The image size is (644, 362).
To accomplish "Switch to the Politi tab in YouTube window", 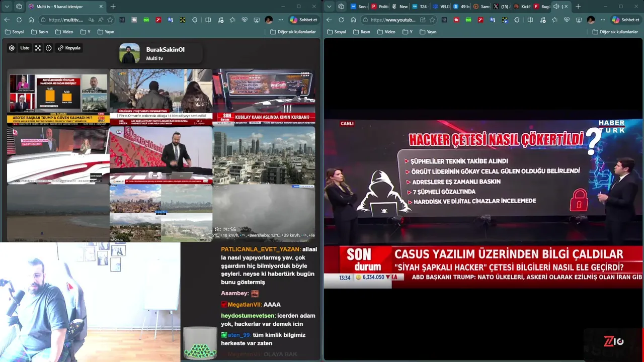I will point(380,7).
